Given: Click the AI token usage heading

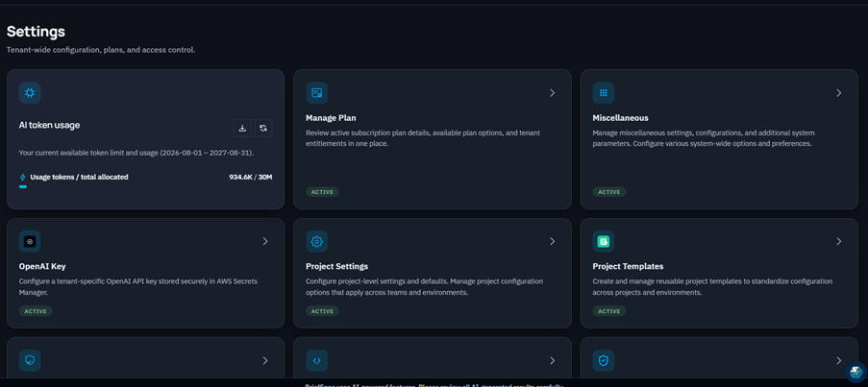Looking at the screenshot, I should coord(49,126).
